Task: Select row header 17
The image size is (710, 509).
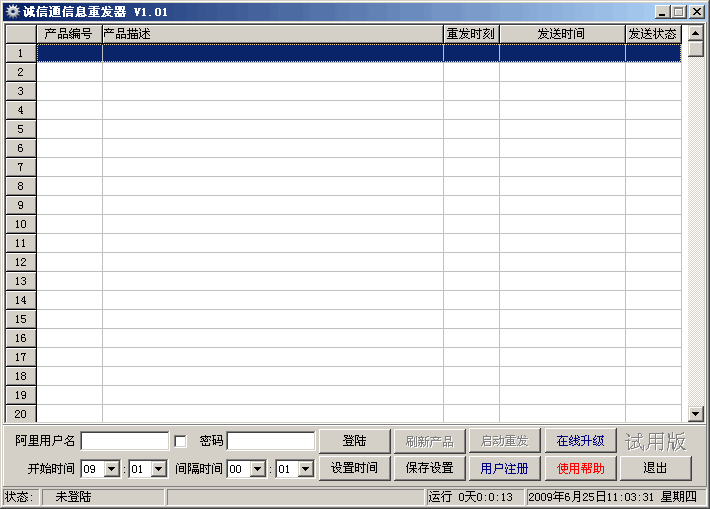Action: (21, 357)
